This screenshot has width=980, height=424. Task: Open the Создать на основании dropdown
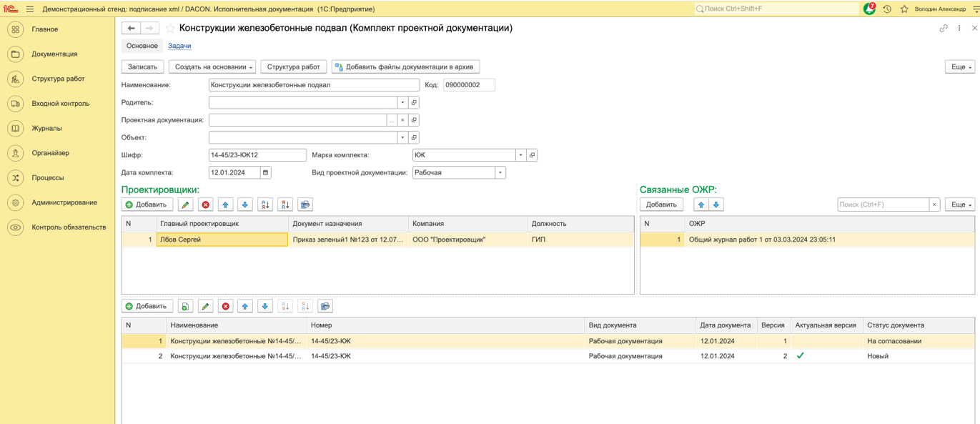tap(213, 67)
